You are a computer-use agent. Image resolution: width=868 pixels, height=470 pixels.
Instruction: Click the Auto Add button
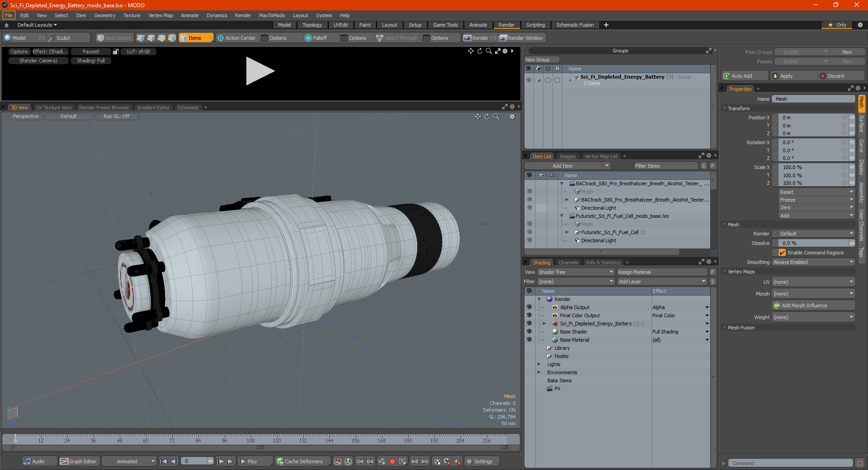pyautogui.click(x=745, y=76)
